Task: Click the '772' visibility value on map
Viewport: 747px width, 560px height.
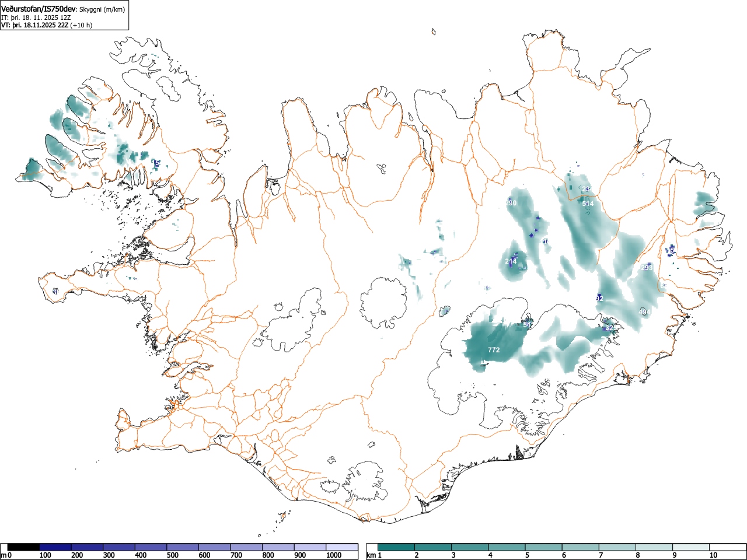Action: (494, 350)
